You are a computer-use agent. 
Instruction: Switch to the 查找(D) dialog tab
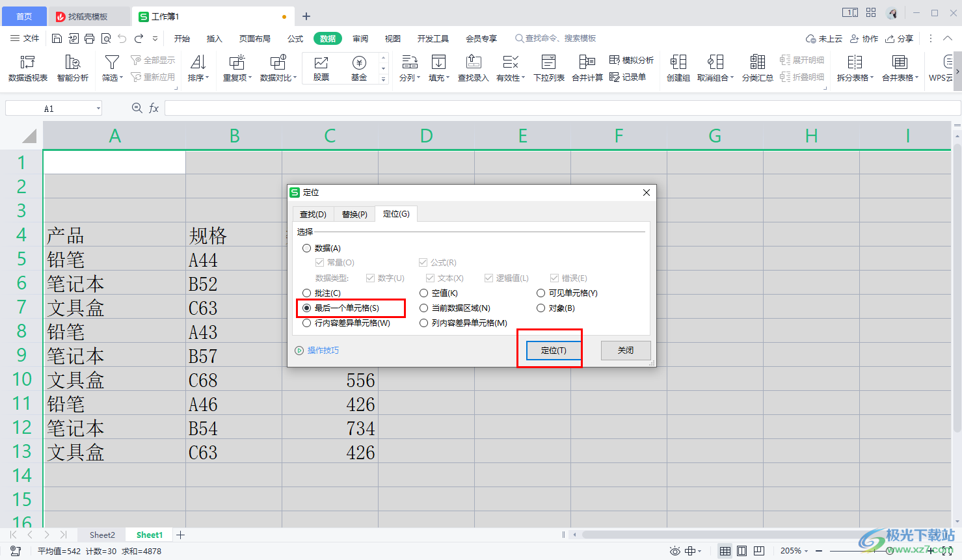[313, 214]
